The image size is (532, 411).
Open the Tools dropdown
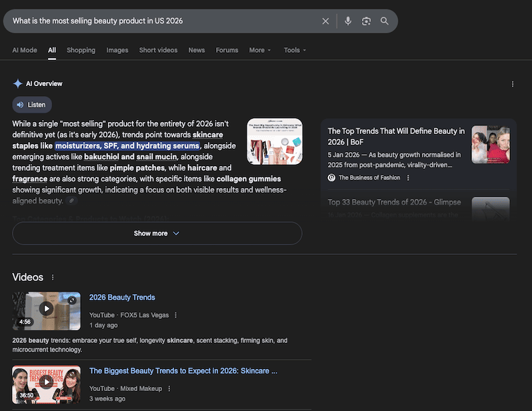(295, 50)
